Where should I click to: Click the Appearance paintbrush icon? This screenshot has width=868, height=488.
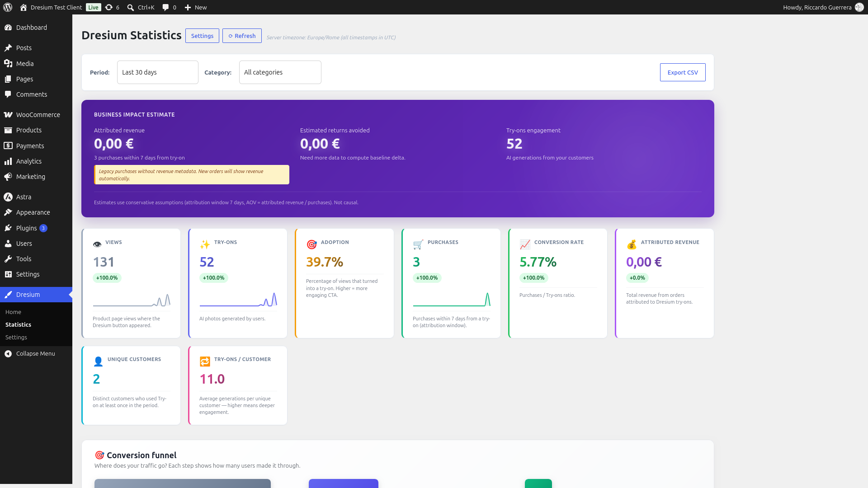(8, 212)
